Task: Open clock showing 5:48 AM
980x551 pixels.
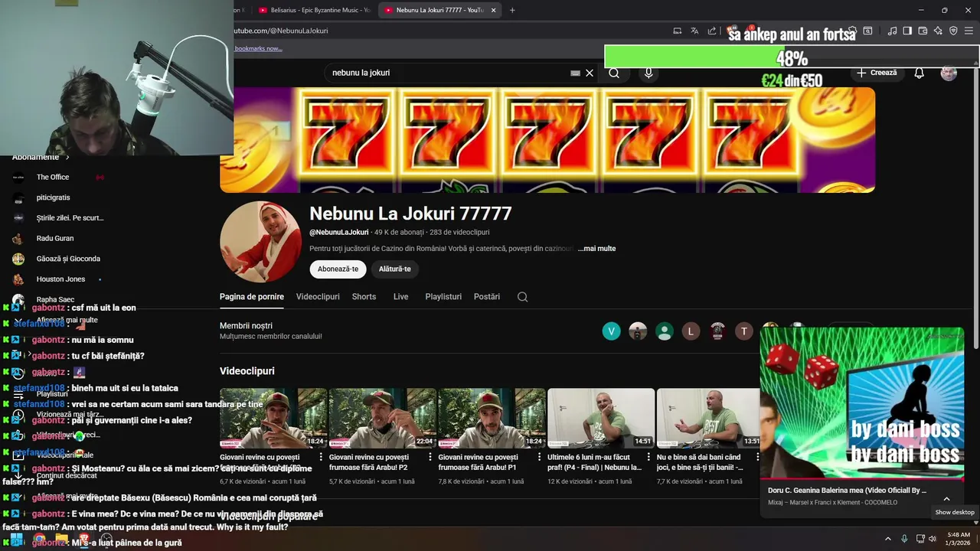Action: click(959, 539)
